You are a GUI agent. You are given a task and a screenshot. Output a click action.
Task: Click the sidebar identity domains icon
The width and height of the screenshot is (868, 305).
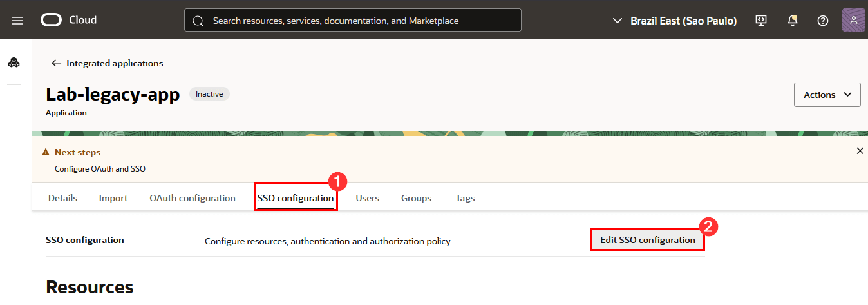coord(14,63)
